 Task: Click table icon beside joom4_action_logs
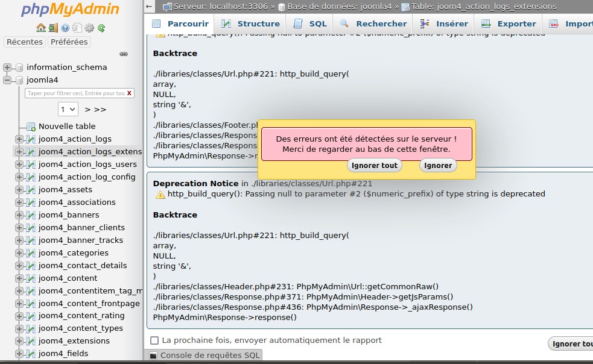(x=31, y=139)
